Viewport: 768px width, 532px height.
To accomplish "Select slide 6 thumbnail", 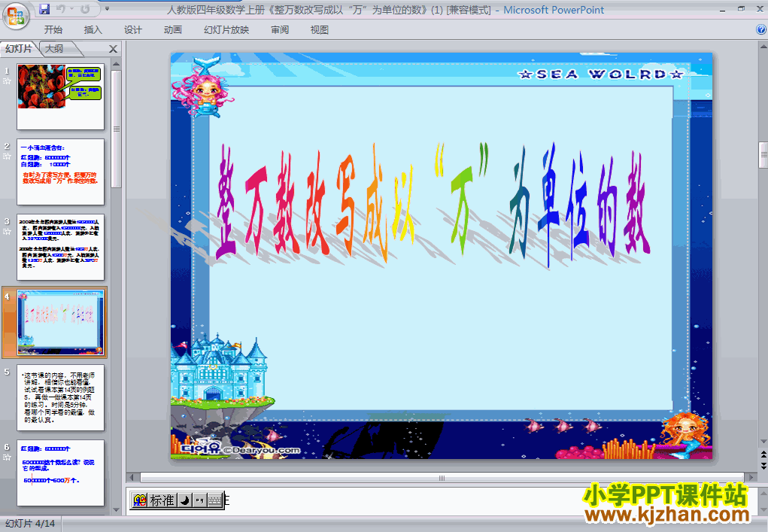I will (61, 473).
